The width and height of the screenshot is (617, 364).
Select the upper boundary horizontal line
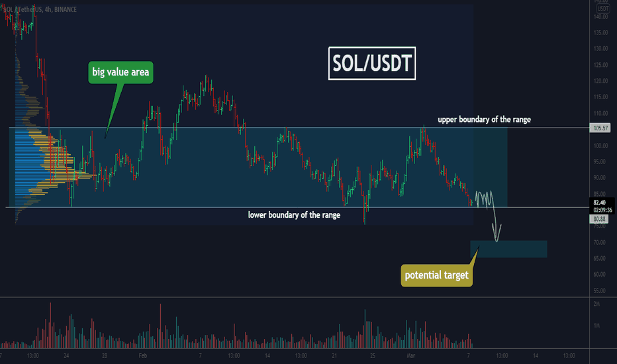tap(299, 128)
